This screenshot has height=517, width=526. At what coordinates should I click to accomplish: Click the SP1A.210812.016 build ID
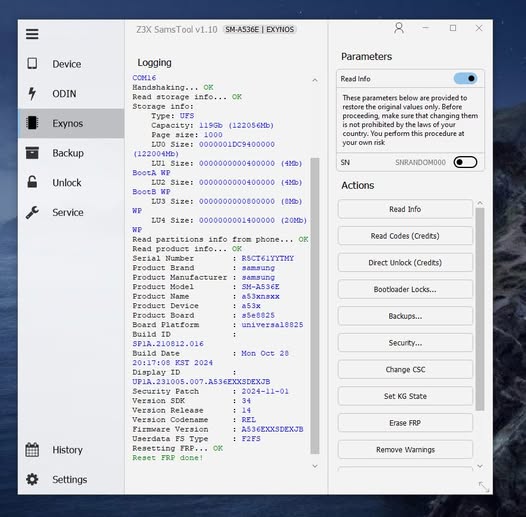pos(168,344)
